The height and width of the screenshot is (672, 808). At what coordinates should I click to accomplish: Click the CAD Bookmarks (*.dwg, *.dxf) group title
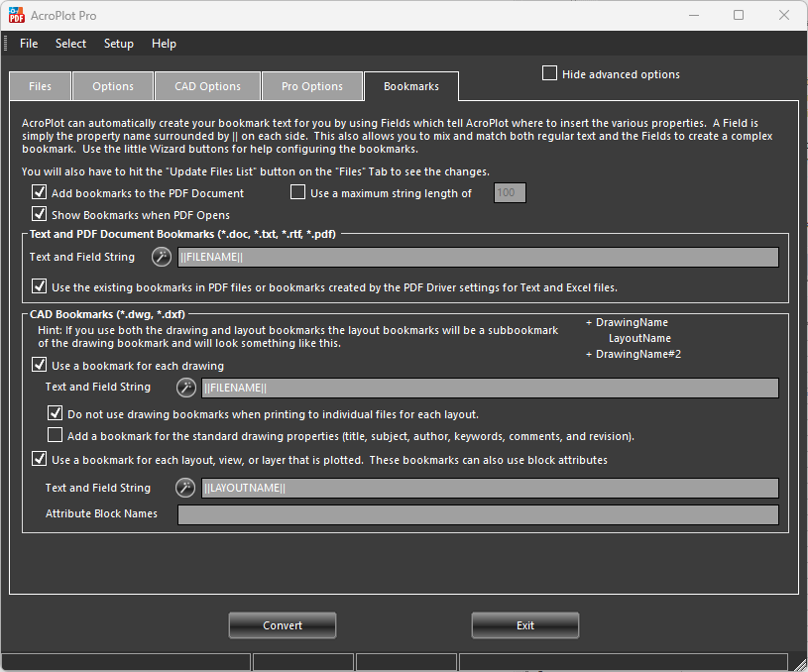click(107, 314)
